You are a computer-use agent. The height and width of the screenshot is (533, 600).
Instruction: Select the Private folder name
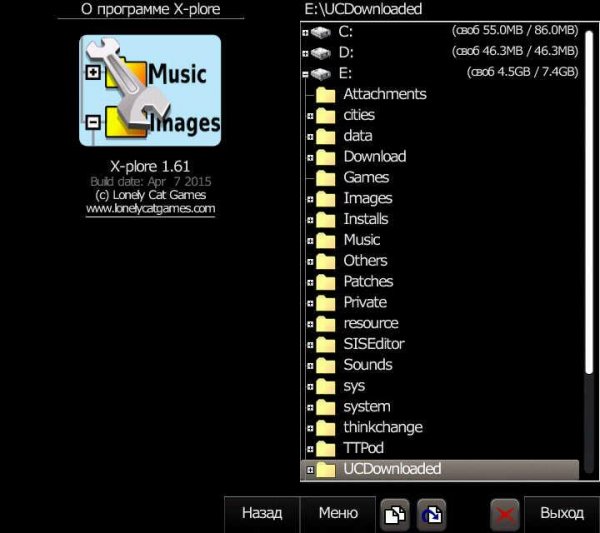[365, 302]
